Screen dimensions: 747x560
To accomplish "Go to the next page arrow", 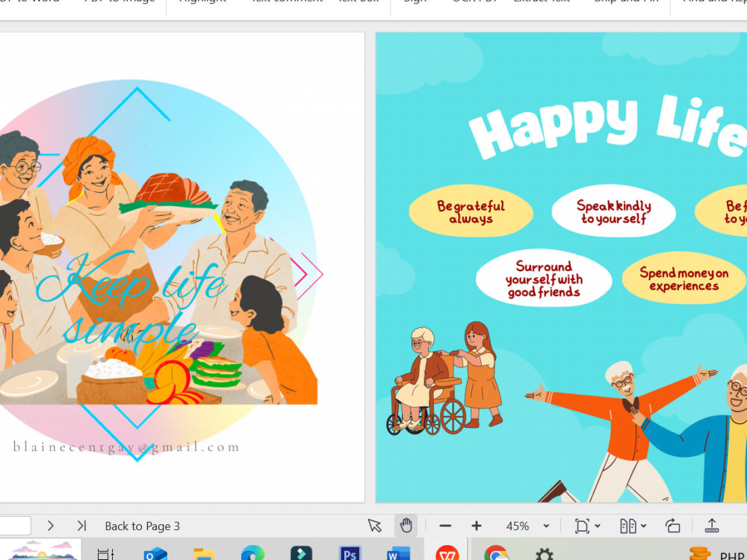I will tap(51, 526).
